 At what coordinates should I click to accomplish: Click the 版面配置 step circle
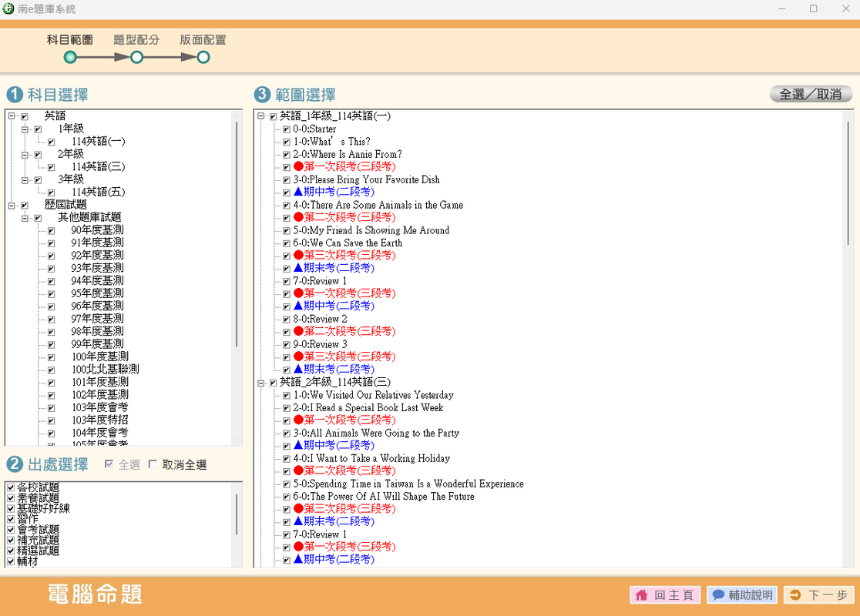[203, 57]
